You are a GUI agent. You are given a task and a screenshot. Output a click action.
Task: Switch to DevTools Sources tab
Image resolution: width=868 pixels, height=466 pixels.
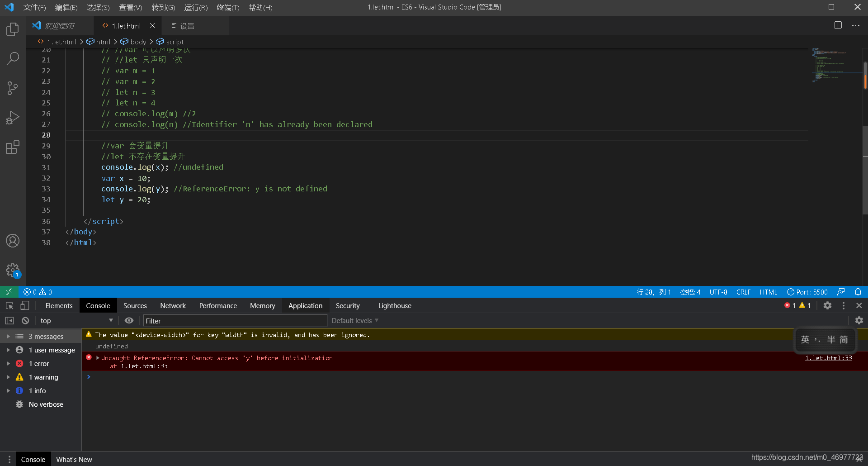135,306
